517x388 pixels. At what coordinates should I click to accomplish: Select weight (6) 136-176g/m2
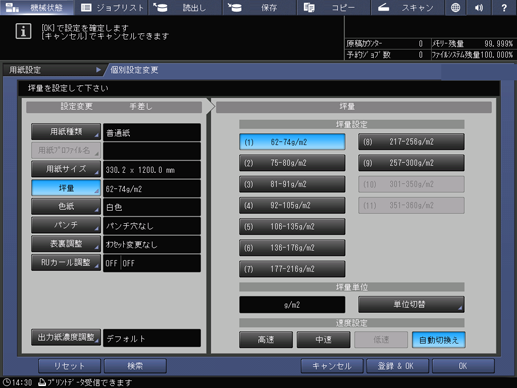pos(292,248)
